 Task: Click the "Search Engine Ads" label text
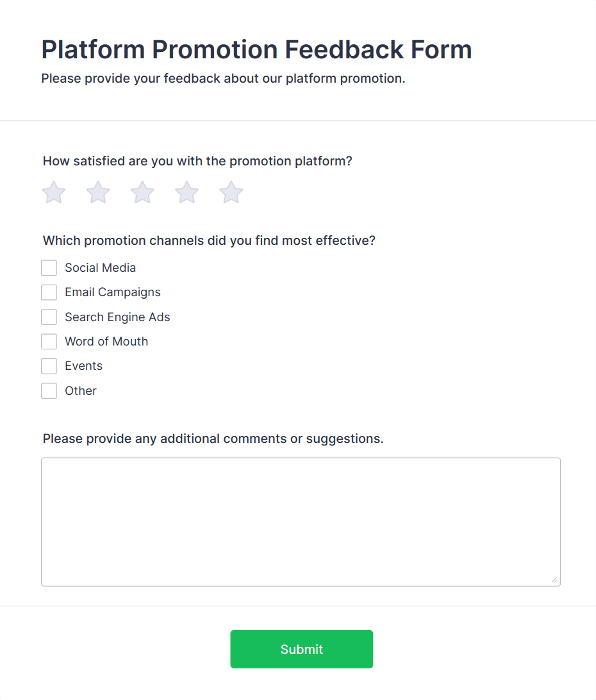coord(117,317)
